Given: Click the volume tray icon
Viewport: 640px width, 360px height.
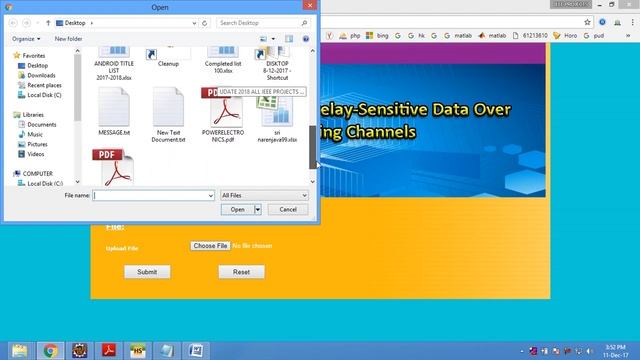Looking at the screenshot, I should [x=590, y=351].
